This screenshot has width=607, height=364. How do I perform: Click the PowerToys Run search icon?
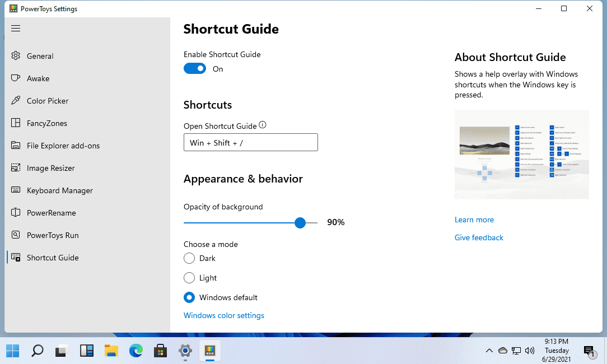tap(16, 235)
